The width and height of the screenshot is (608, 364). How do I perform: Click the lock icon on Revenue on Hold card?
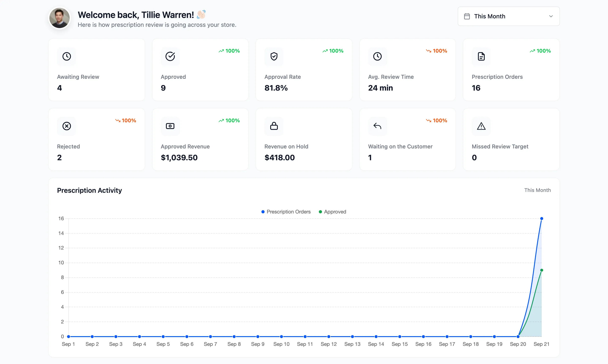274,126
